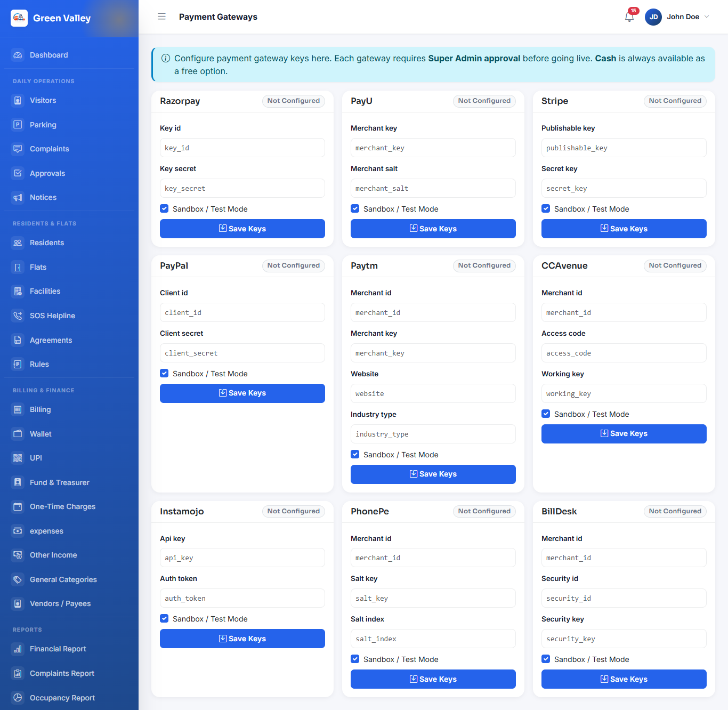The image size is (728, 710).
Task: Uncheck Razorpay Sandbox / Test Mode checkbox
Action: tap(164, 209)
